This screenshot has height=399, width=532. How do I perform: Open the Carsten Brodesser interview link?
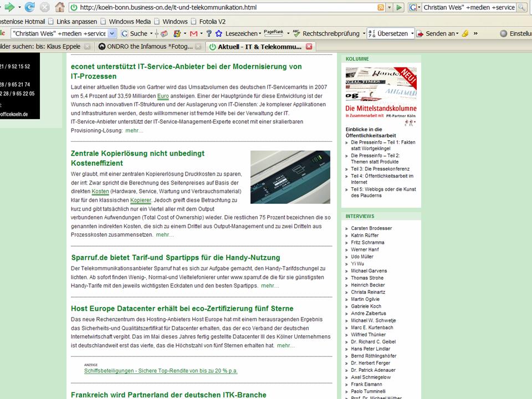[x=371, y=228]
